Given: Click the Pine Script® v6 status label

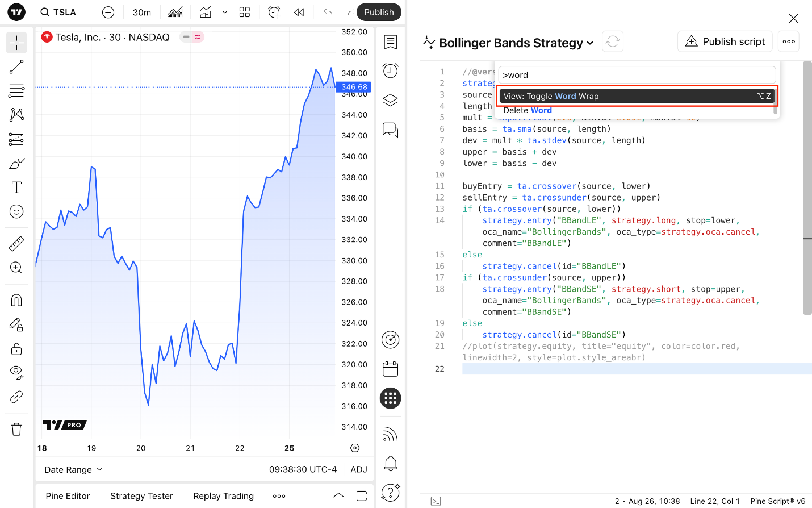Looking at the screenshot, I should (x=777, y=501).
